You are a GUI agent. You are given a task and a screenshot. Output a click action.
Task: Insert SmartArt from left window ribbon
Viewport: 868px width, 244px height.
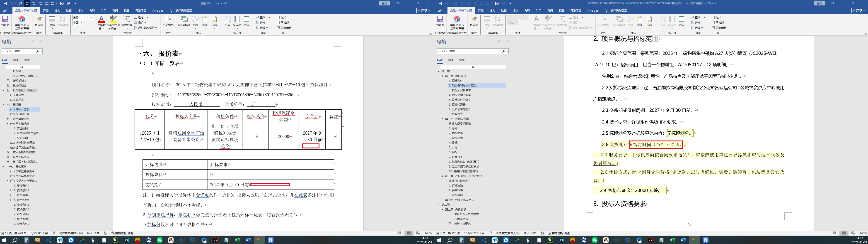click(184, 21)
